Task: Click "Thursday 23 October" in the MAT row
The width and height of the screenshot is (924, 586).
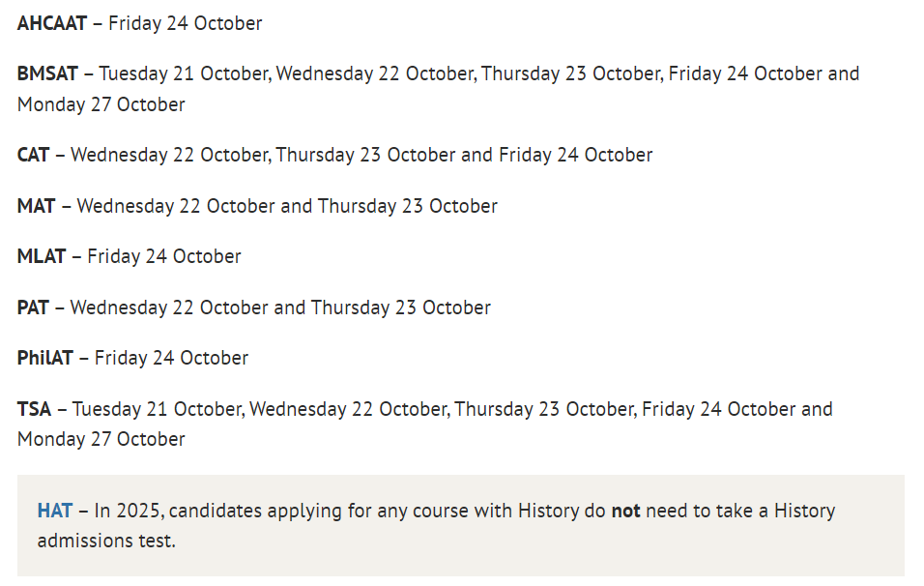Action: (x=408, y=206)
